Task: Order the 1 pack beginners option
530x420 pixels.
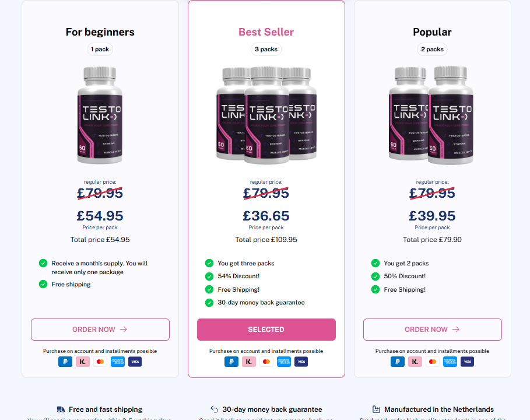Action: point(100,330)
